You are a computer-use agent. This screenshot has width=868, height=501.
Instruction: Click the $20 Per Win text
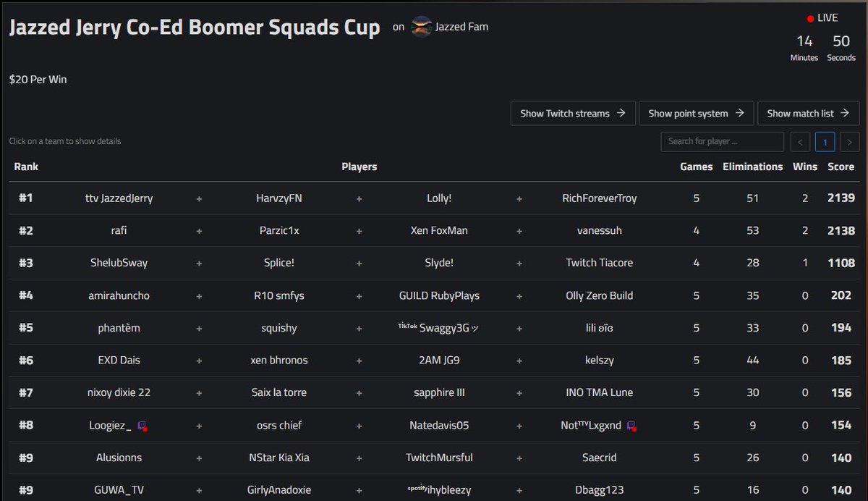click(x=38, y=80)
